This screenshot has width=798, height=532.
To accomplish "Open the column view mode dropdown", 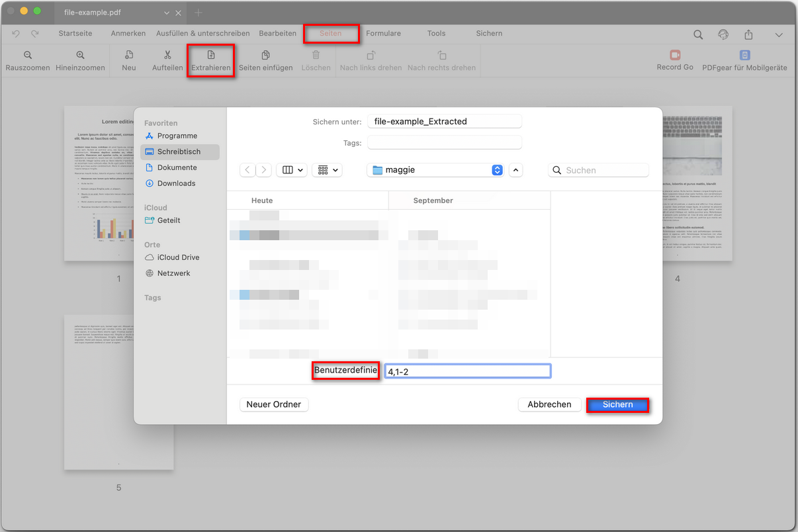I will click(x=293, y=170).
